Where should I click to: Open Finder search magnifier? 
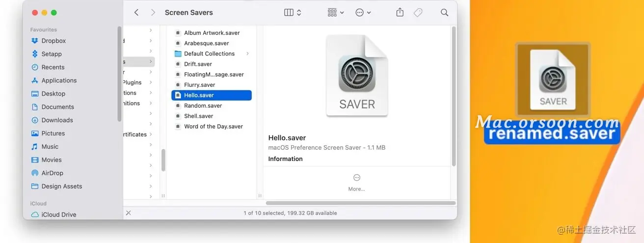click(x=444, y=12)
